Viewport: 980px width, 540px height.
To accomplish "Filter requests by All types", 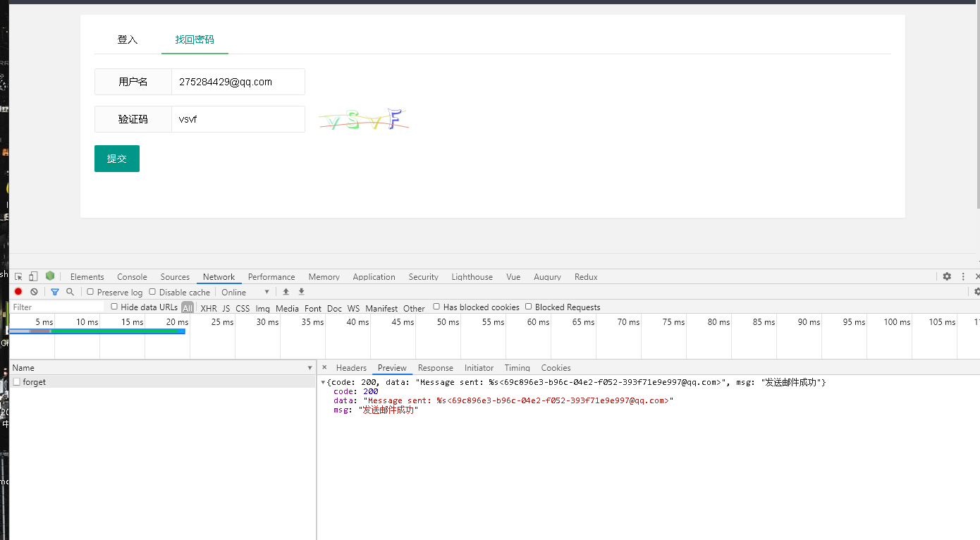I will point(188,308).
